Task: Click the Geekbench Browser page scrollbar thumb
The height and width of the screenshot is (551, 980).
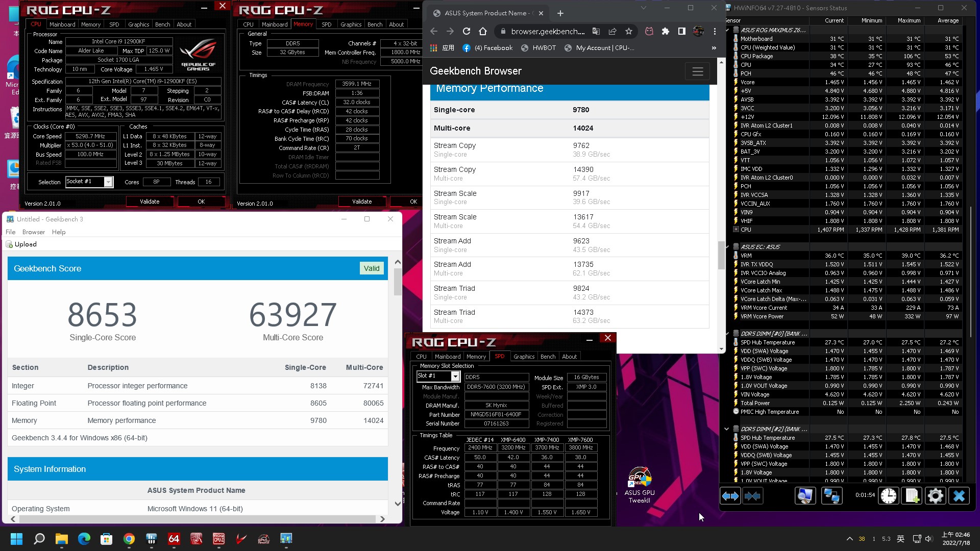Action: (721, 255)
